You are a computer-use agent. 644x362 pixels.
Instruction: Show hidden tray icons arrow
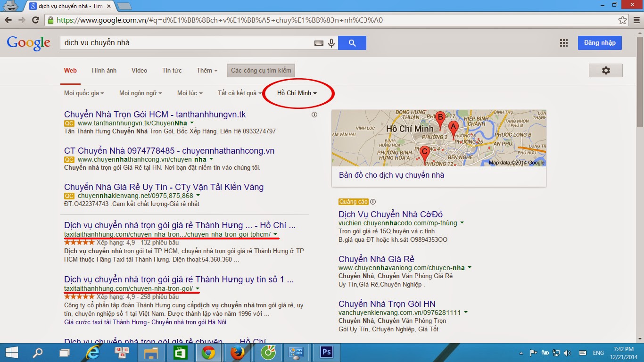point(521,353)
